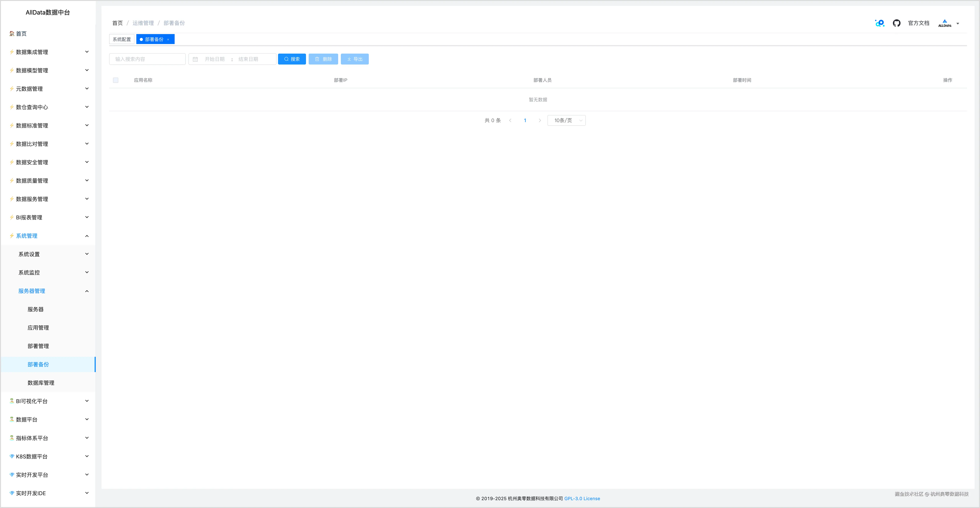Open 部署管理 in the sidebar
The height and width of the screenshot is (508, 980).
tap(38, 346)
